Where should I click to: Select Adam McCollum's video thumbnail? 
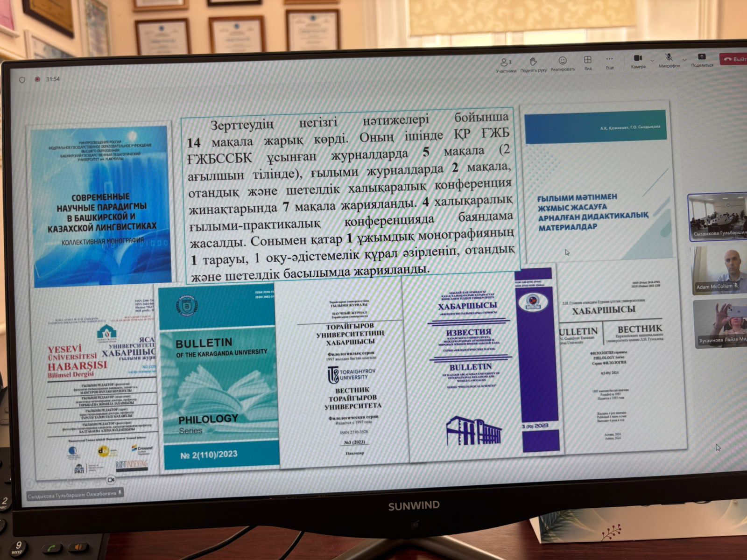pos(719,270)
